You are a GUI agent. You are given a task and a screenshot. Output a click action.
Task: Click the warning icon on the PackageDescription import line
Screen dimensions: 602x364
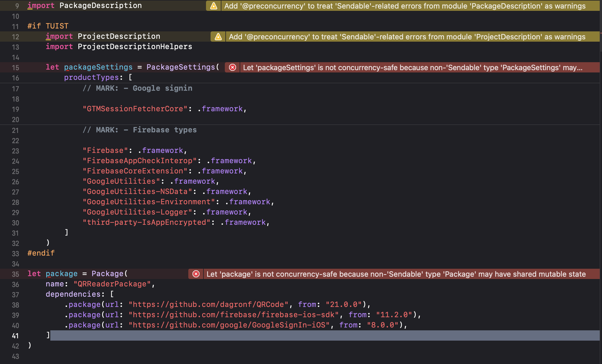(x=214, y=6)
